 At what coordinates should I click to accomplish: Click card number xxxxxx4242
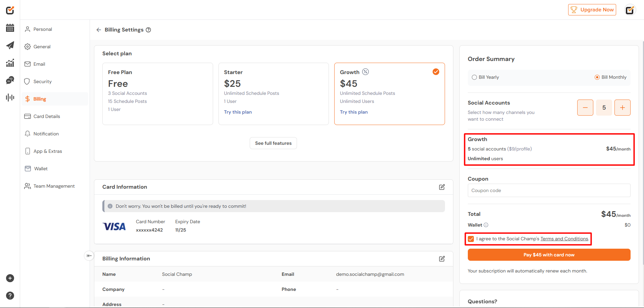click(x=149, y=230)
